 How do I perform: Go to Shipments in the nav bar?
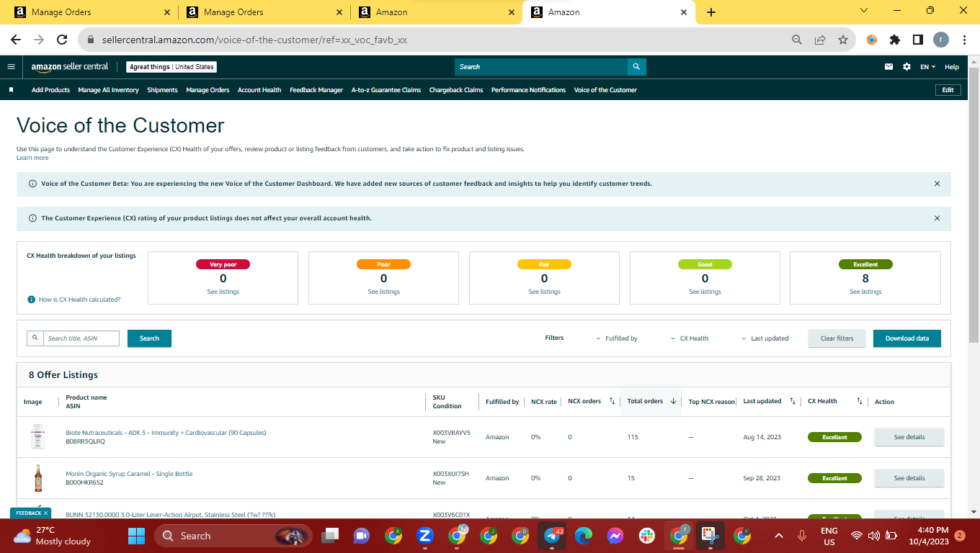click(x=162, y=90)
